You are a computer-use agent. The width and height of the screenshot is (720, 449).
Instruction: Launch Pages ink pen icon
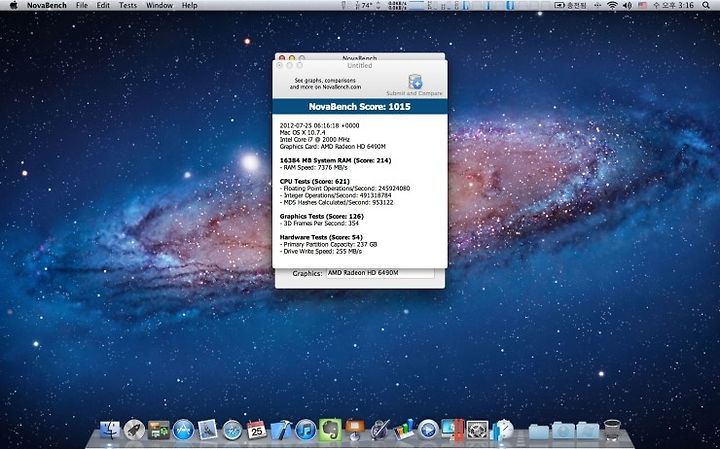(x=380, y=430)
